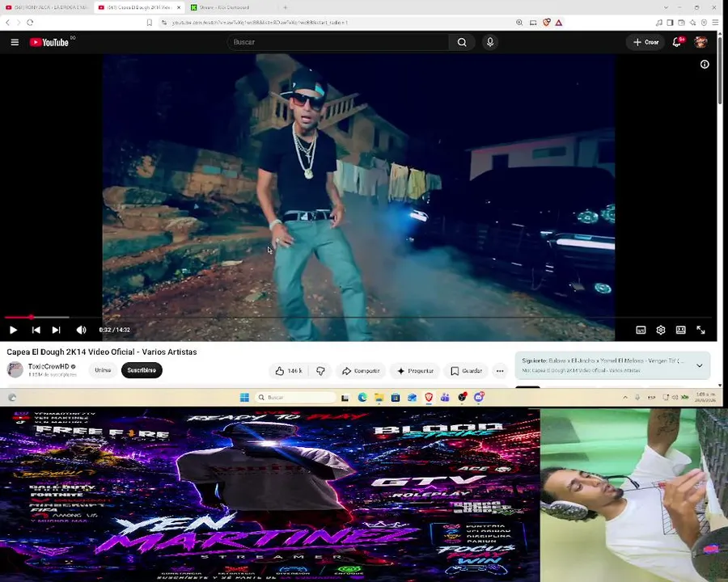Viewport: 728px width, 582px height.
Task: Go forward in the browser
Action: click(x=19, y=23)
